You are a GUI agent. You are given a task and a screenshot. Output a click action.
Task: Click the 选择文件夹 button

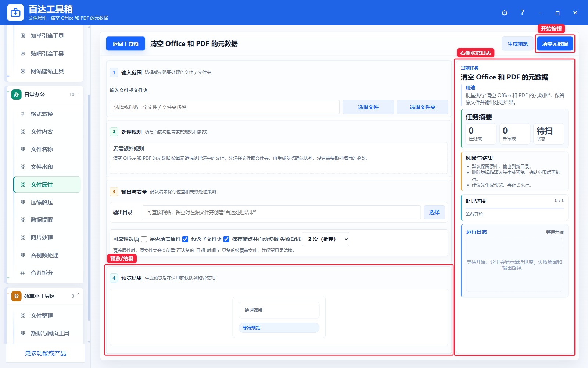coord(423,107)
